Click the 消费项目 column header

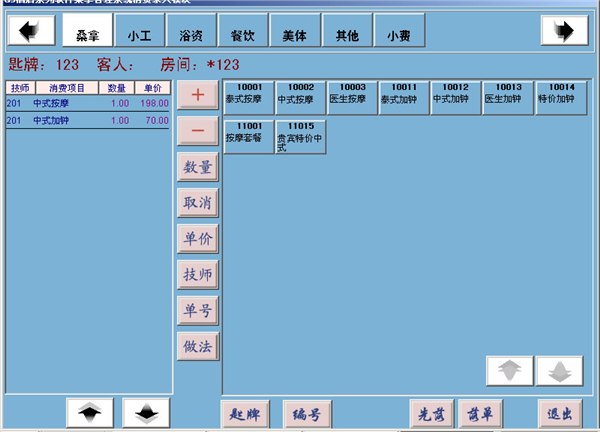coord(67,88)
